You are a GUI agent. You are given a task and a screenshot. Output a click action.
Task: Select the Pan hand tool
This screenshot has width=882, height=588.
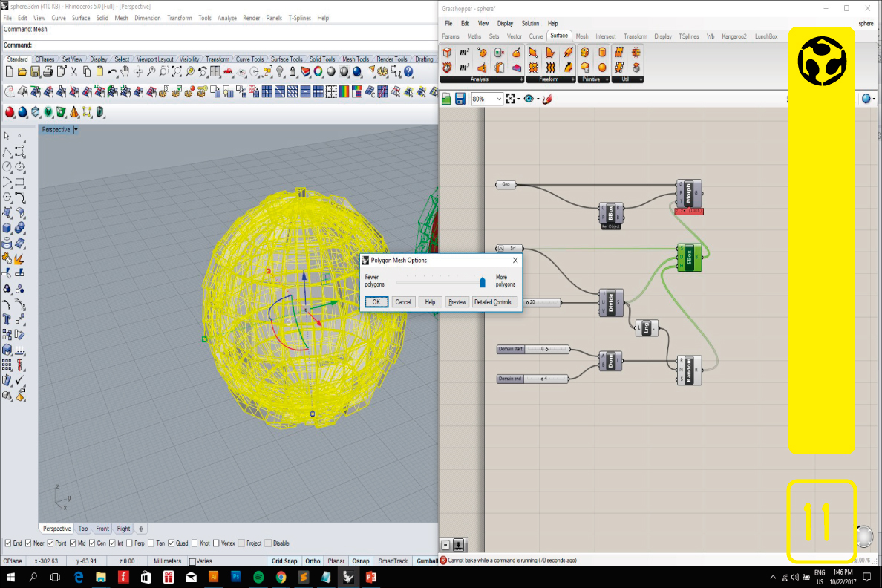point(125,72)
